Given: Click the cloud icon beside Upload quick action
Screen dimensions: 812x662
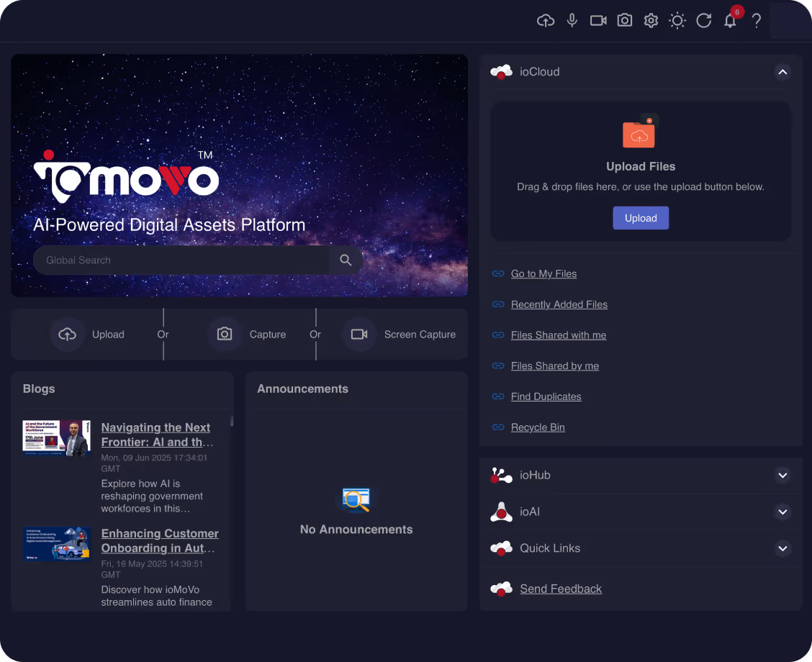Looking at the screenshot, I should click(x=68, y=335).
